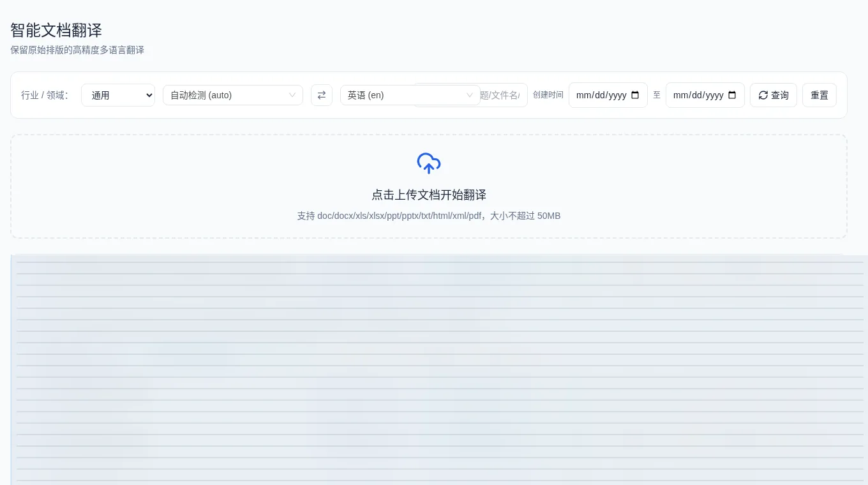The image size is (868, 485).
Task: Click the subtitle 保留原始排版的高精度多语言翻译
Action: 77,50
